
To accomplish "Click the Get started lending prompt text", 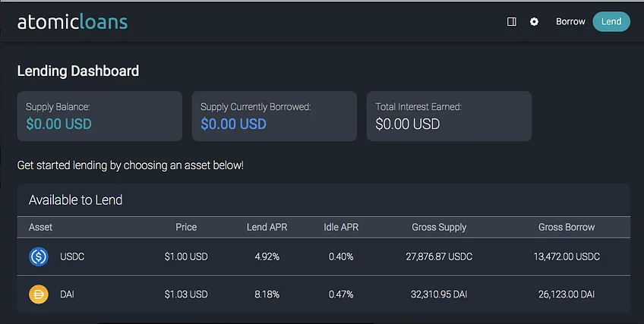I will click(130, 165).
